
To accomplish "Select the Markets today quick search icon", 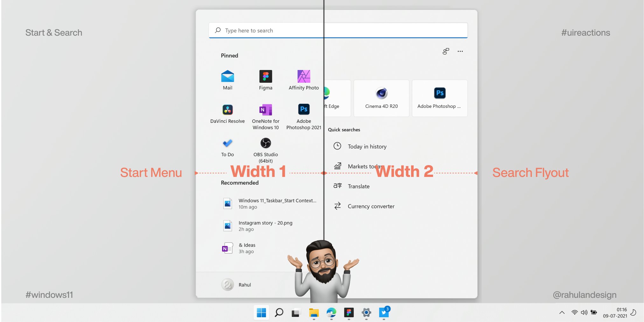I will (338, 166).
